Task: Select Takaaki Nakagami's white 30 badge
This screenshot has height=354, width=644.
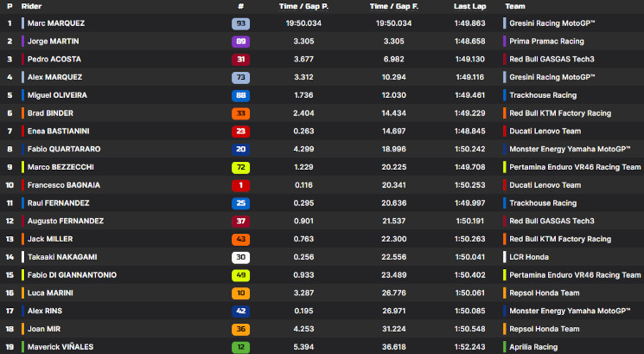Action: (240, 257)
